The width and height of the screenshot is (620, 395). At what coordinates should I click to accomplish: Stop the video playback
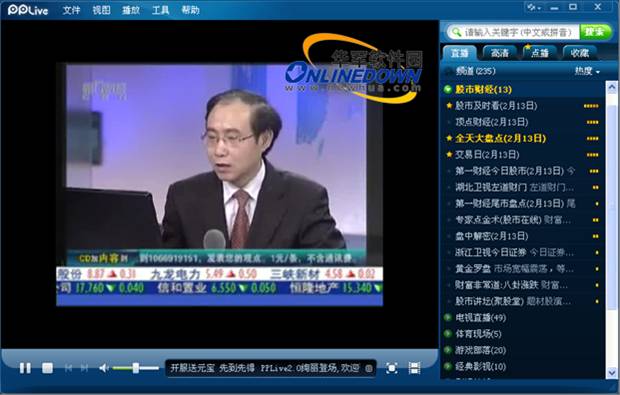tap(47, 369)
